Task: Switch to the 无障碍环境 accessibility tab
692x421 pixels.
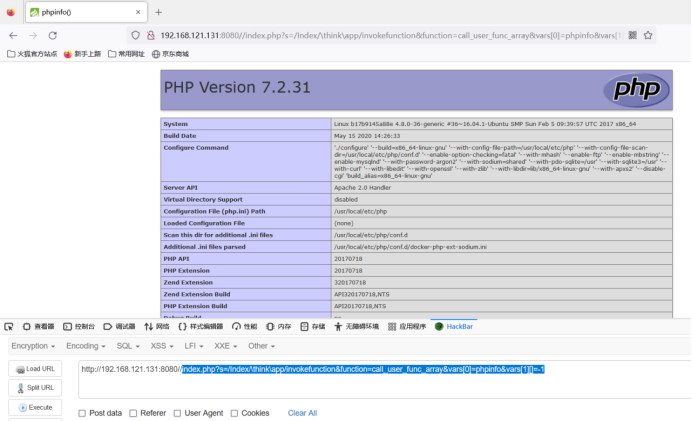Action: coord(357,327)
